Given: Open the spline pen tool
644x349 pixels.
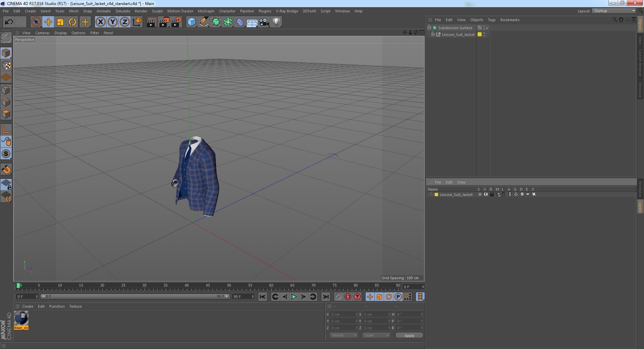Looking at the screenshot, I should tap(204, 22).
